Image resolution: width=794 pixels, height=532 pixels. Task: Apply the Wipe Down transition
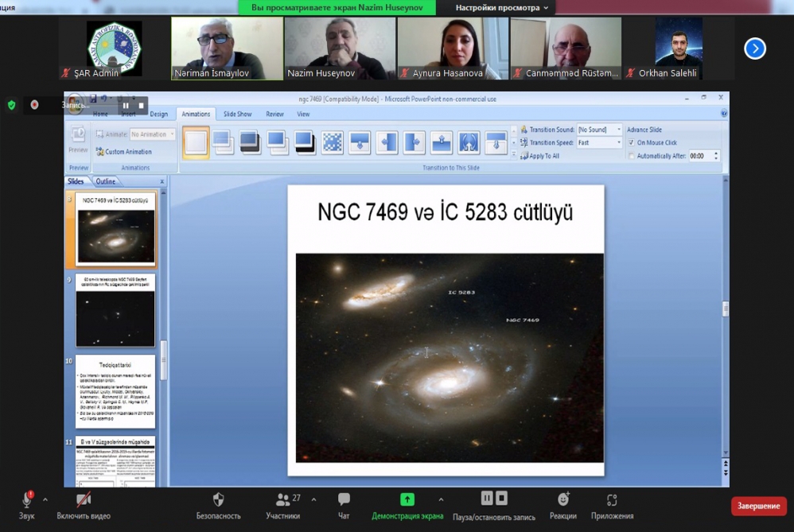(360, 142)
